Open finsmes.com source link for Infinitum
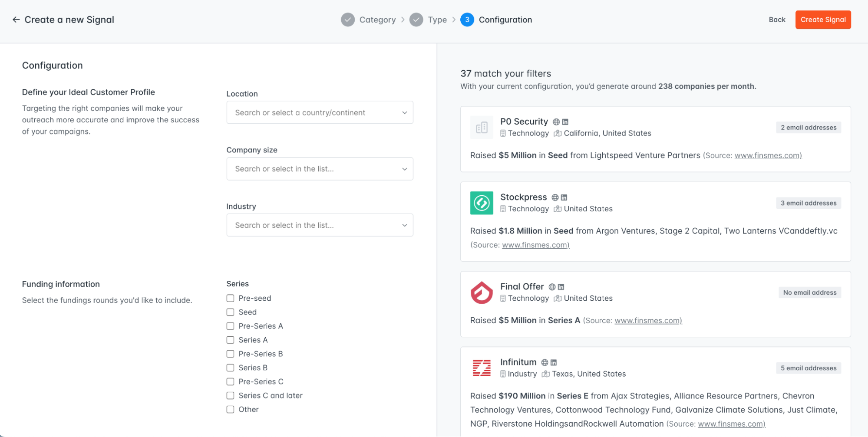Screen dimensions: 868x437 [731, 424]
